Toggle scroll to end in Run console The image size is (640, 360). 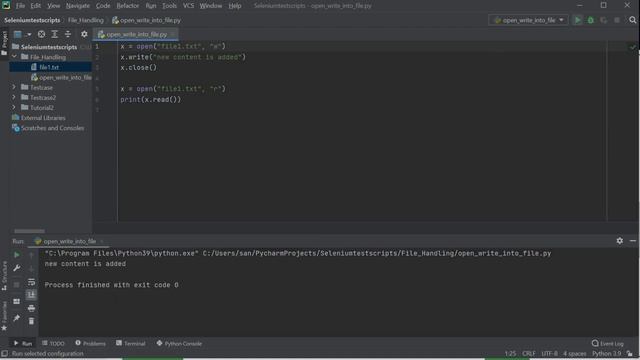(31, 295)
